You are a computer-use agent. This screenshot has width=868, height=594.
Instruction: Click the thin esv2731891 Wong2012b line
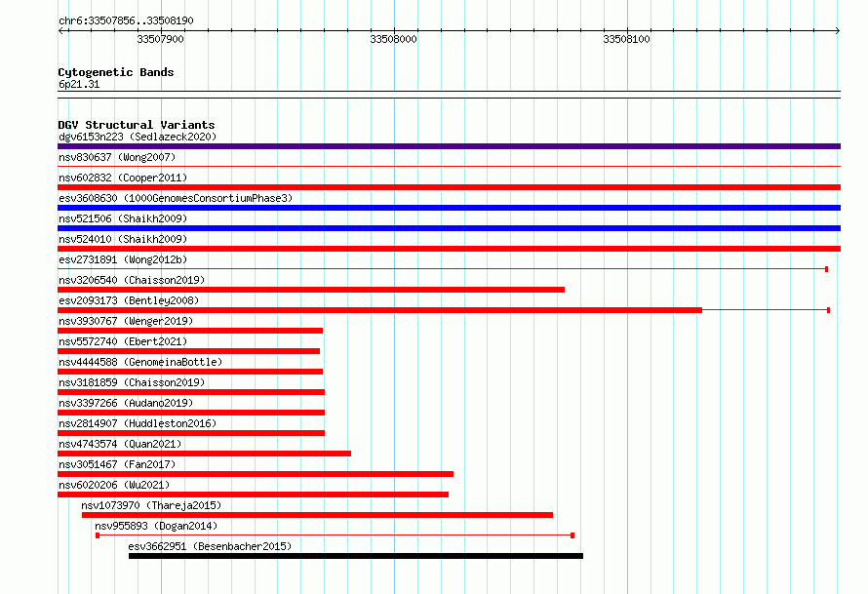coord(443,269)
